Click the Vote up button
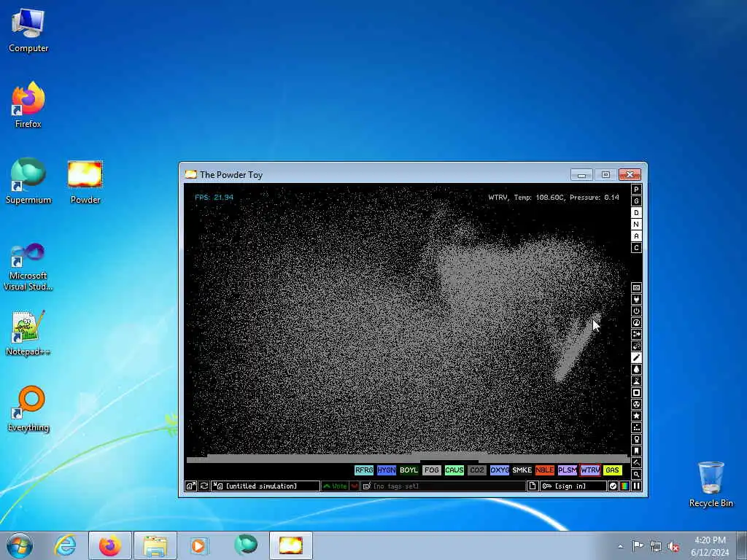This screenshot has height=560, width=747. coord(336,486)
